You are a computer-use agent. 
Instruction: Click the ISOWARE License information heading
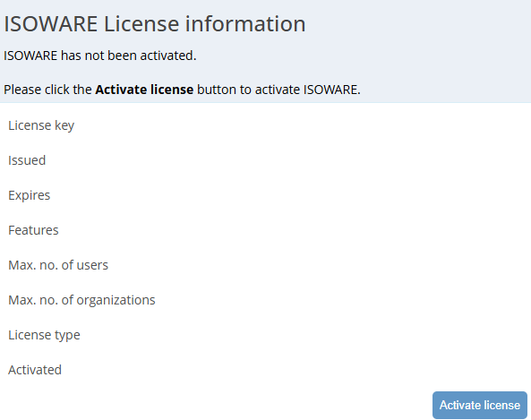click(x=154, y=23)
